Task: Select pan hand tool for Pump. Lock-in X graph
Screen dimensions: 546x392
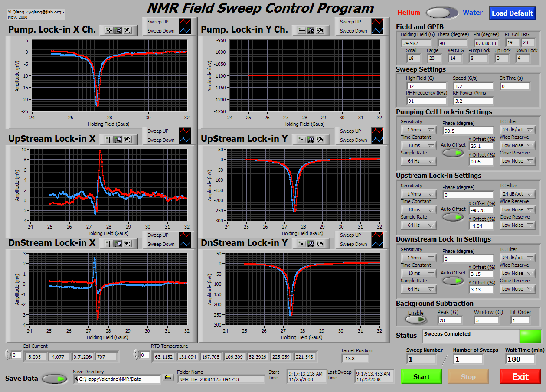Action: point(128,30)
